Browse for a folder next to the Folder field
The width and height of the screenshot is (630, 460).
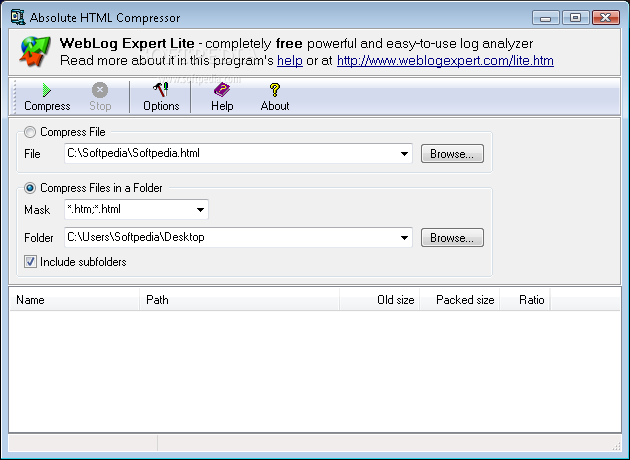452,238
